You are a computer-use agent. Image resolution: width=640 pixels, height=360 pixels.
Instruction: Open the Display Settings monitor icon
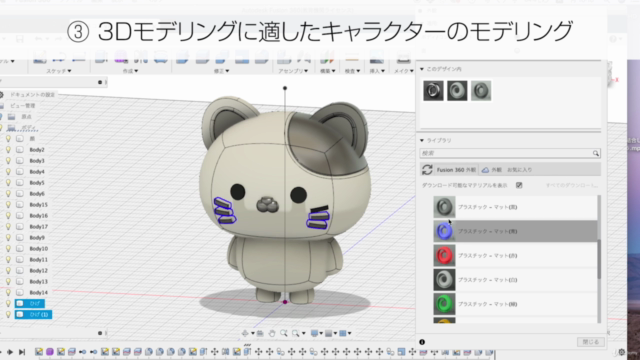(x=314, y=333)
